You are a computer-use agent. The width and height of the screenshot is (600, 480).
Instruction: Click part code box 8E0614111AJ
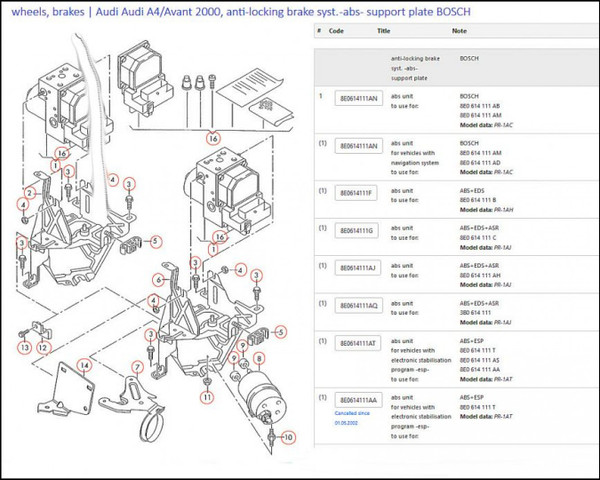pyautogui.click(x=360, y=269)
